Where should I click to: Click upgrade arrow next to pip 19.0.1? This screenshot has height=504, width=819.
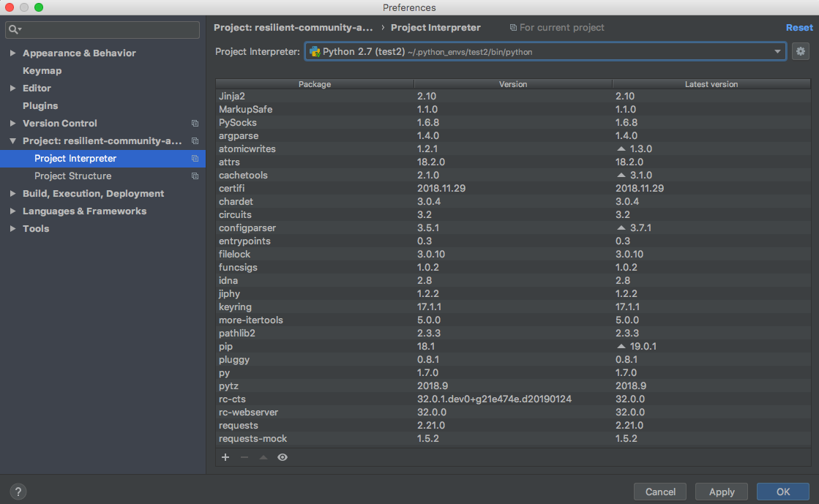click(621, 346)
